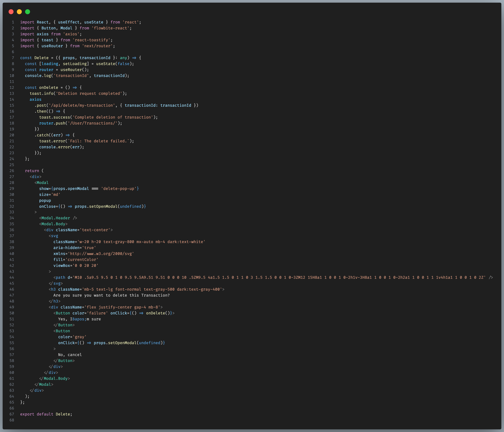Click the '/api/delete/my-transaction' URL string

point(82,105)
